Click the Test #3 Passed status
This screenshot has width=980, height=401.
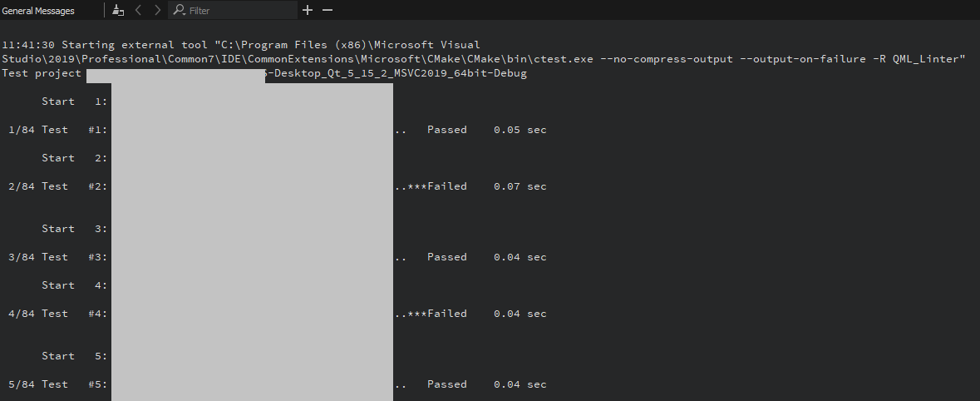[x=447, y=257]
